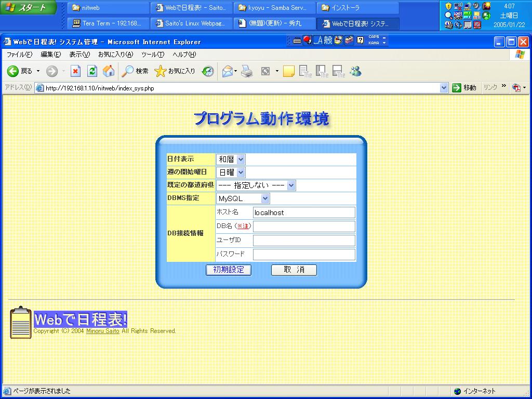Click the Stop loading icon
The width and height of the screenshot is (532, 399).
(x=76, y=71)
